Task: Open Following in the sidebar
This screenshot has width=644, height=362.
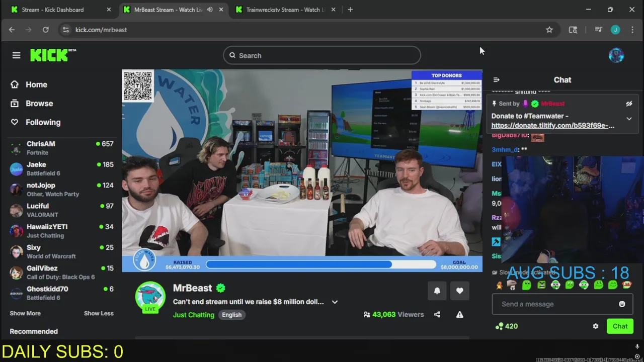Action: tap(43, 122)
